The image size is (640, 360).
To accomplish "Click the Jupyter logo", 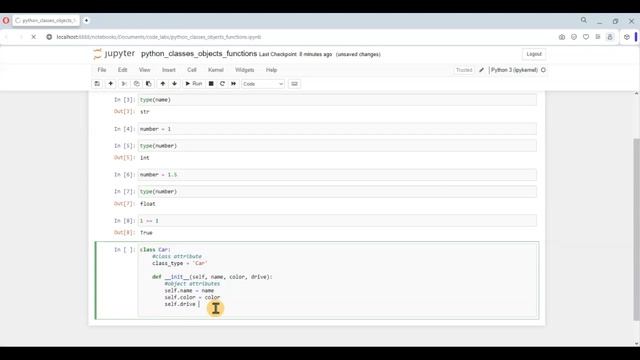I will [x=114, y=53].
